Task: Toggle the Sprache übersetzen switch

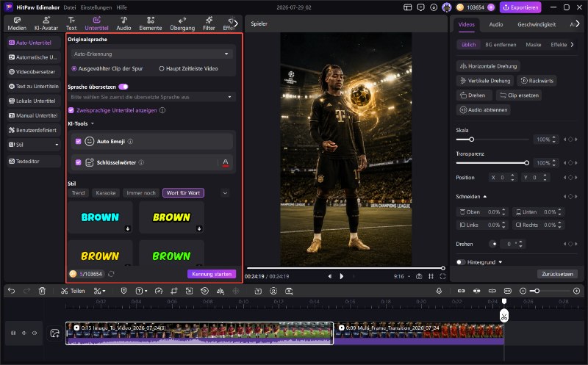Action: (123, 87)
